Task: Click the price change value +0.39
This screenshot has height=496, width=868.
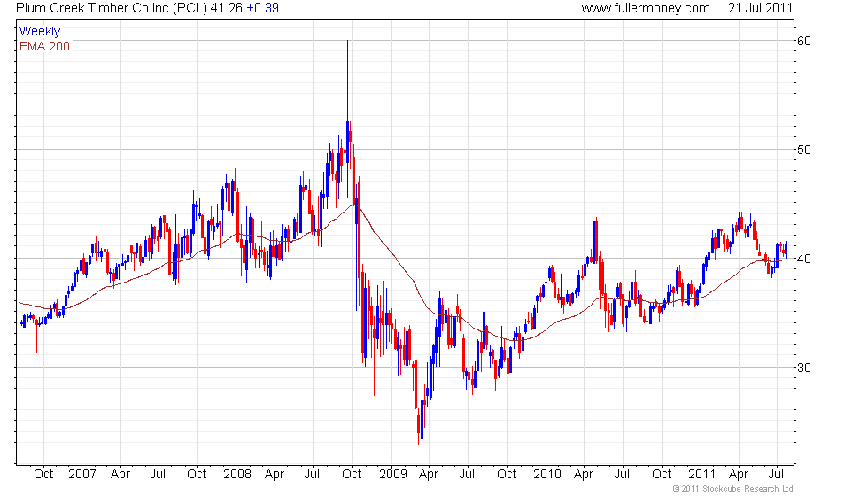Action: [x=262, y=8]
